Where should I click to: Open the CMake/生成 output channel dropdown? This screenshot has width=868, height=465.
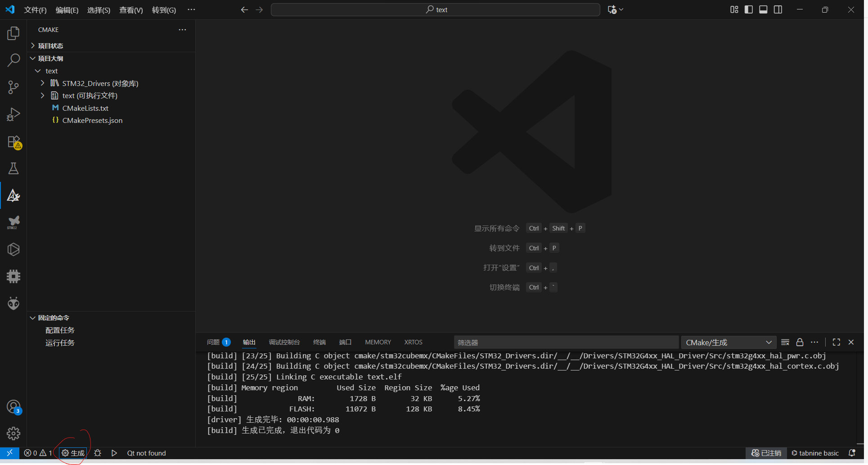tap(728, 342)
